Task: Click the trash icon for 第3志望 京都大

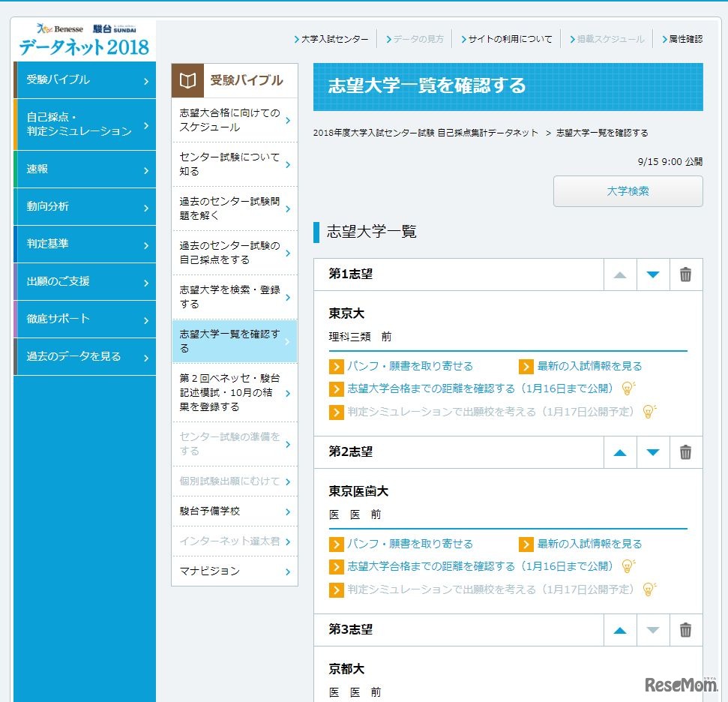Action: (x=685, y=630)
